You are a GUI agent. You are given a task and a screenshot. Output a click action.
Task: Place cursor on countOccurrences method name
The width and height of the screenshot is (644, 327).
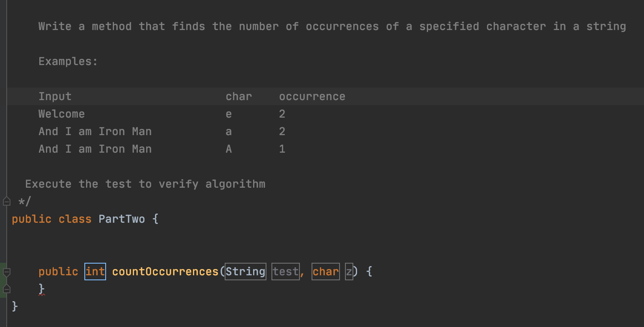165,272
